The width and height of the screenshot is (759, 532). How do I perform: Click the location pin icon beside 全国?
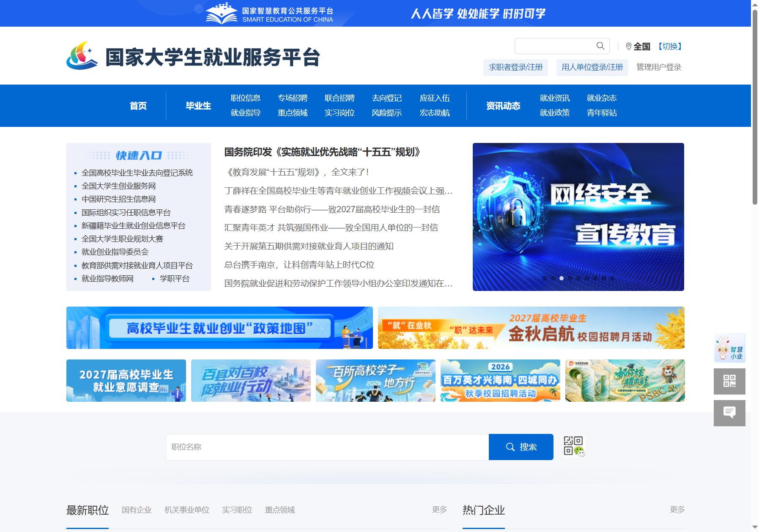click(x=628, y=46)
